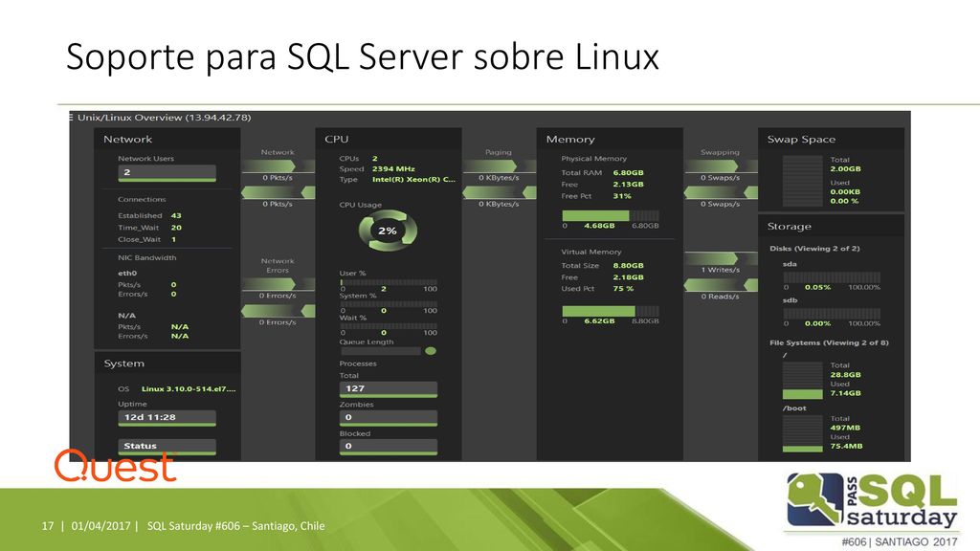Click the Processes Total 127 box
This screenshot has height=551, width=980.
click(389, 388)
